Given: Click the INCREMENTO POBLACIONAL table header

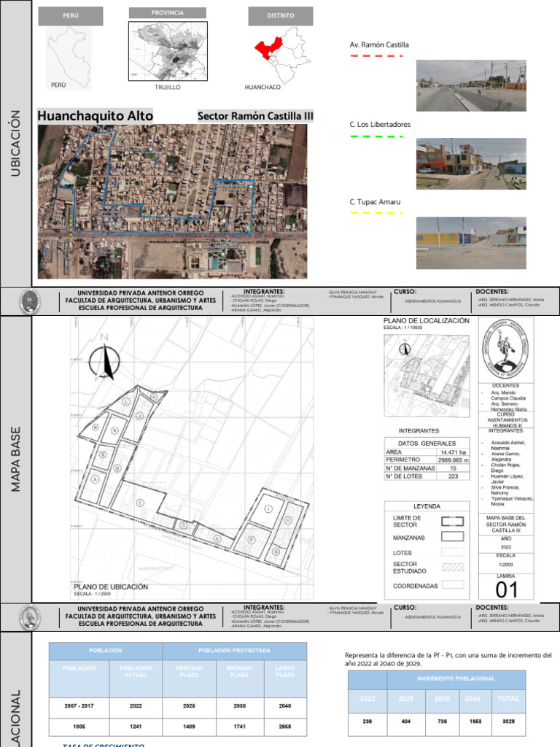Looking at the screenshot, I should coord(456,678).
